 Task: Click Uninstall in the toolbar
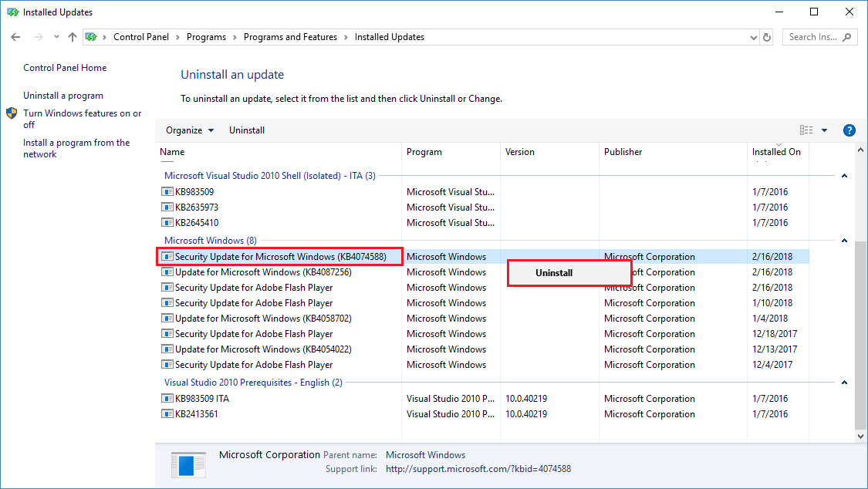pyautogui.click(x=247, y=130)
